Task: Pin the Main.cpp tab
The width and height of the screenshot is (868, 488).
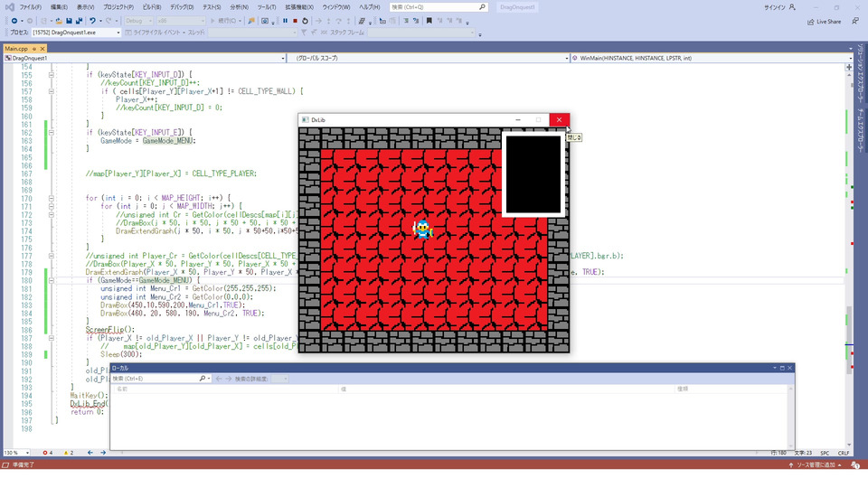Action: 34,49
